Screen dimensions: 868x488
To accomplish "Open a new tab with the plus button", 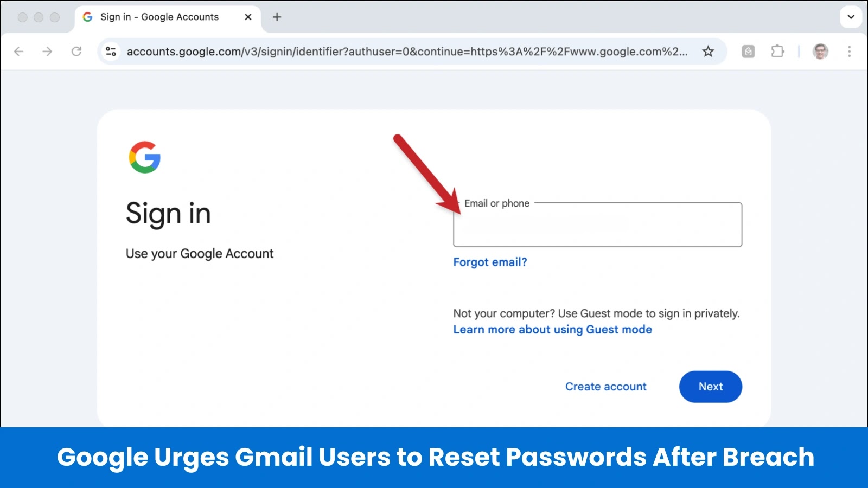I will click(x=277, y=17).
